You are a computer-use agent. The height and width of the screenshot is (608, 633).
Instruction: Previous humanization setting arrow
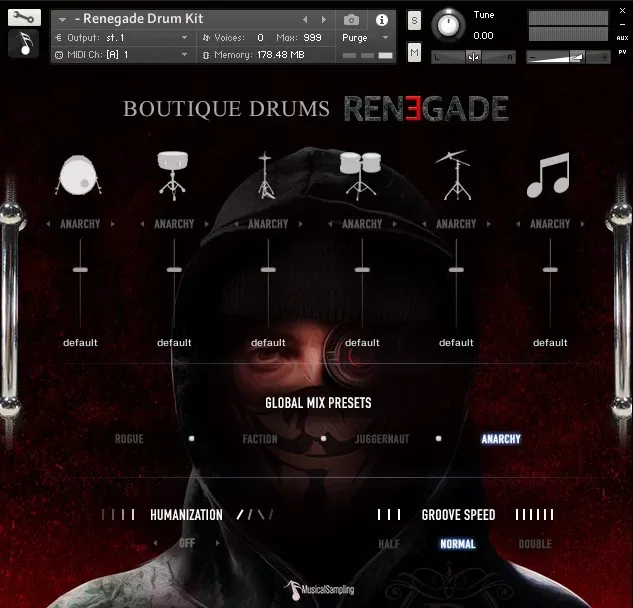(155, 543)
